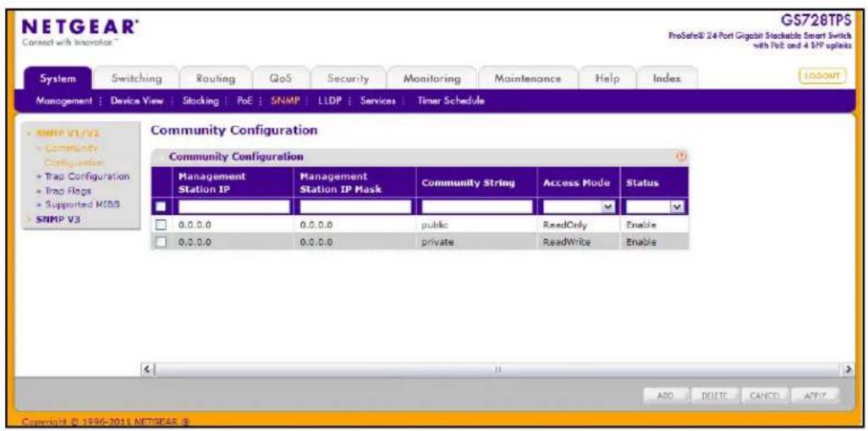Open Trap Flags in the sidebar
Viewport: 868px width, 431px height.
coord(69,191)
